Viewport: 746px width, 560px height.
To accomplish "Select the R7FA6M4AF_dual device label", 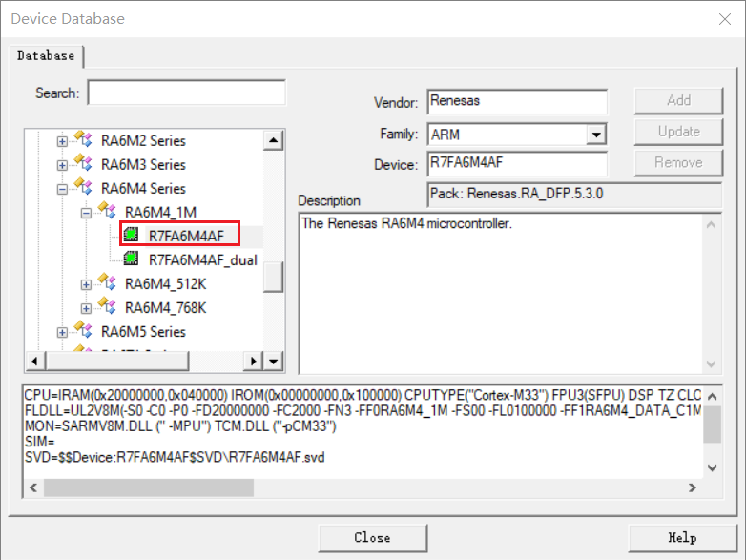I will tap(203, 260).
